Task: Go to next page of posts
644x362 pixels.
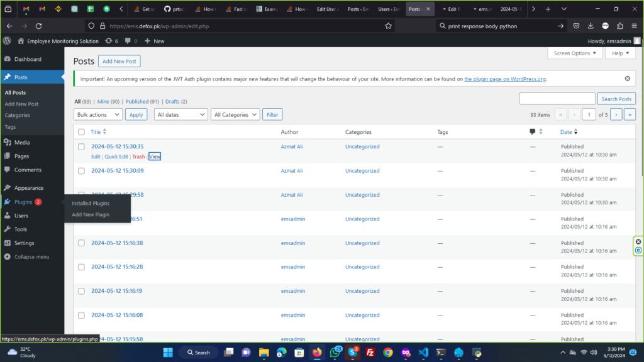Action: pos(616,114)
